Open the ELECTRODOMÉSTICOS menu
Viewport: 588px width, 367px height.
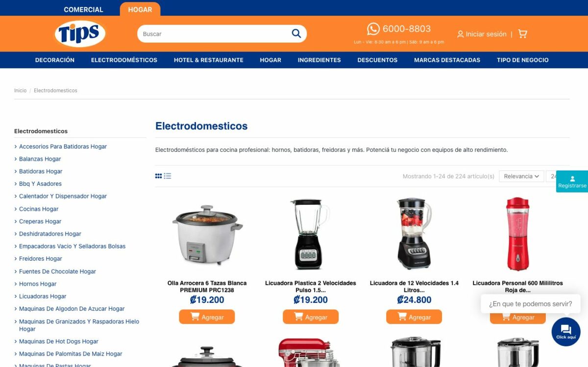(x=124, y=60)
